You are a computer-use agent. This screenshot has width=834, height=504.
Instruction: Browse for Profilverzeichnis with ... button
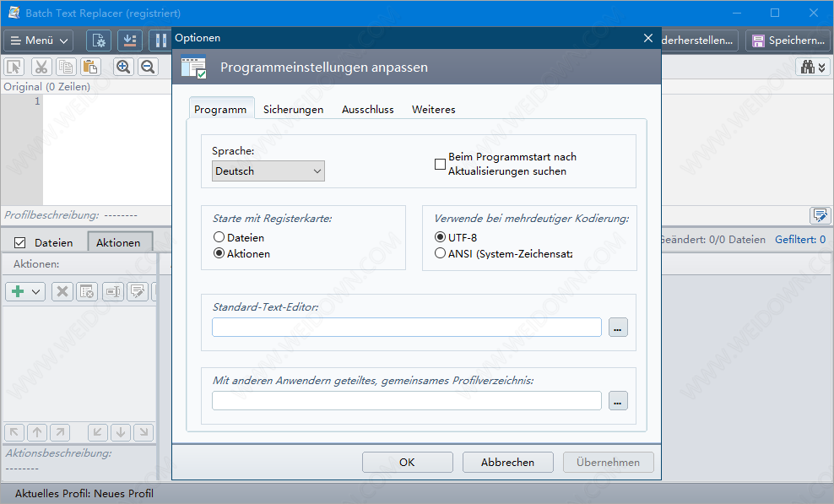tap(618, 401)
